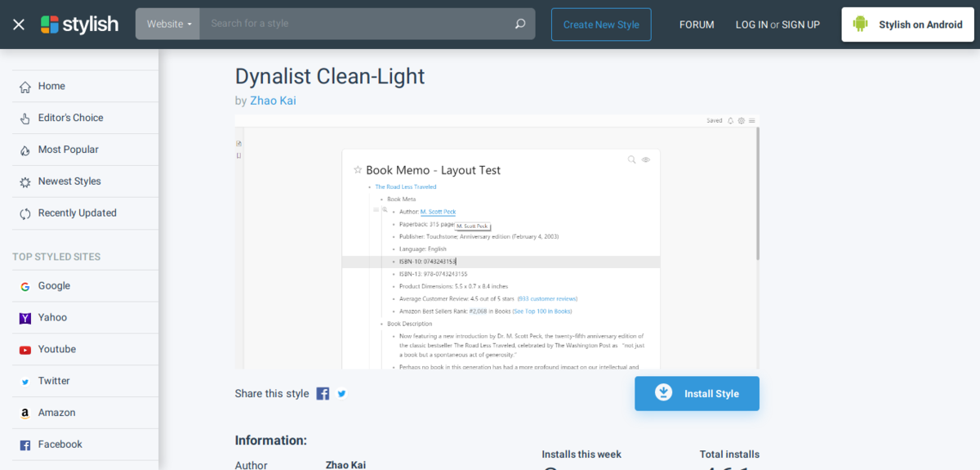
Task: Share this style on Facebook
Action: [323, 393]
